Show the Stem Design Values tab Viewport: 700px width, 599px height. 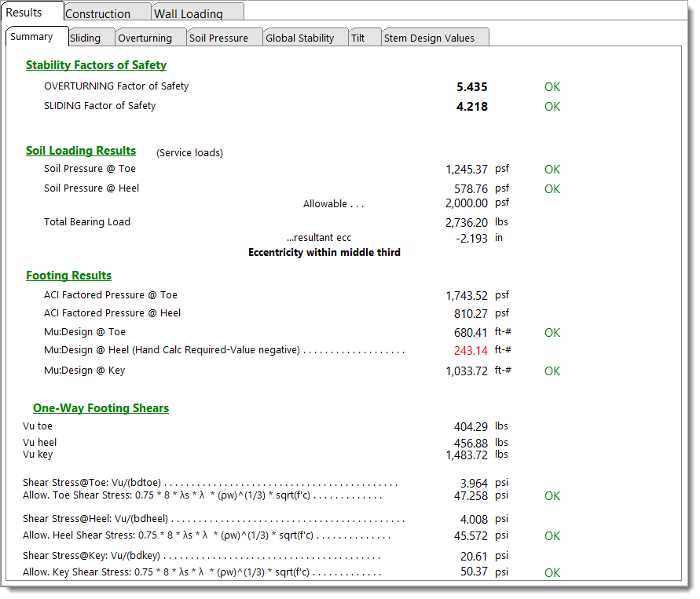pyautogui.click(x=430, y=38)
